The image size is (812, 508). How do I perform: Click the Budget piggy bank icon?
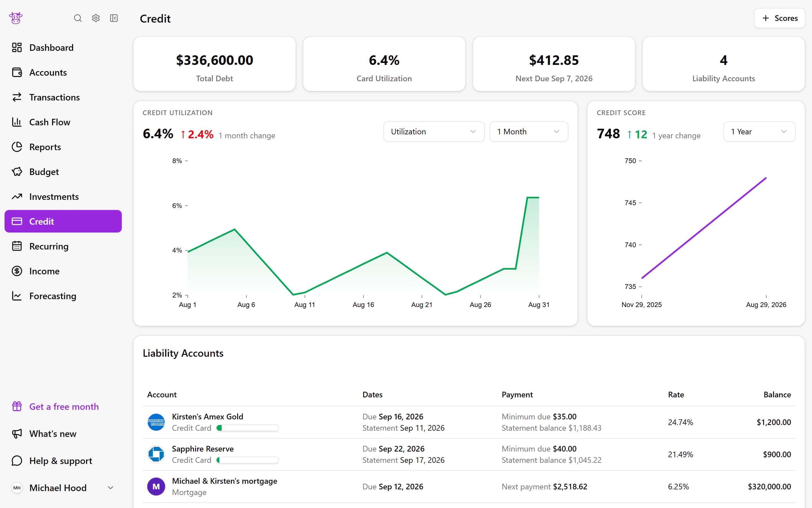(x=17, y=172)
